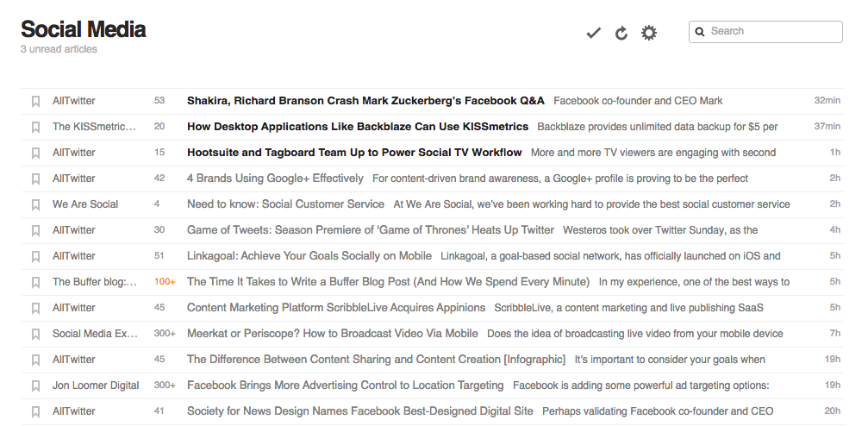Bookmark the We Are Social customer service article
Screen dimensions: 868x426
35,205
